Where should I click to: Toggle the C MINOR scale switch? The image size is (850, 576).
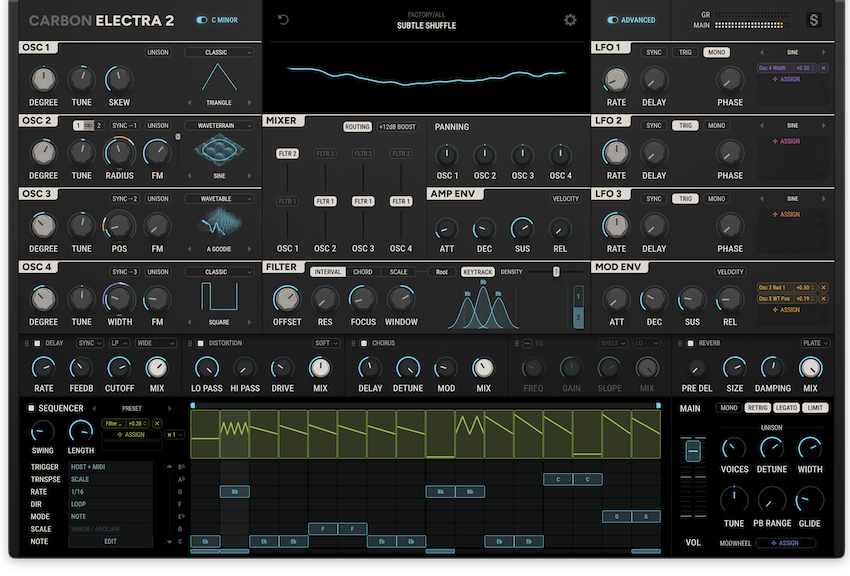[202, 20]
